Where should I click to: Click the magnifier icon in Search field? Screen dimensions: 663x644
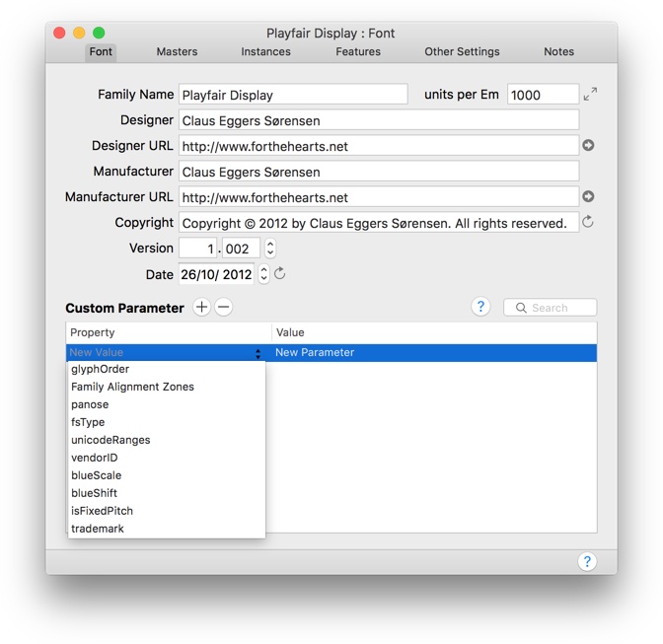coord(521,308)
